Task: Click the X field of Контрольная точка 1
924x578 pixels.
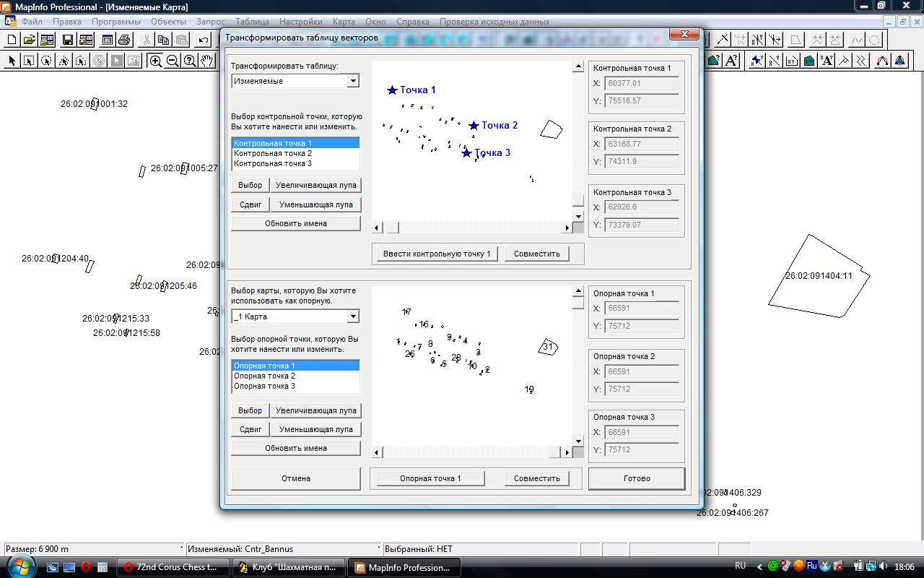Action: click(642, 83)
